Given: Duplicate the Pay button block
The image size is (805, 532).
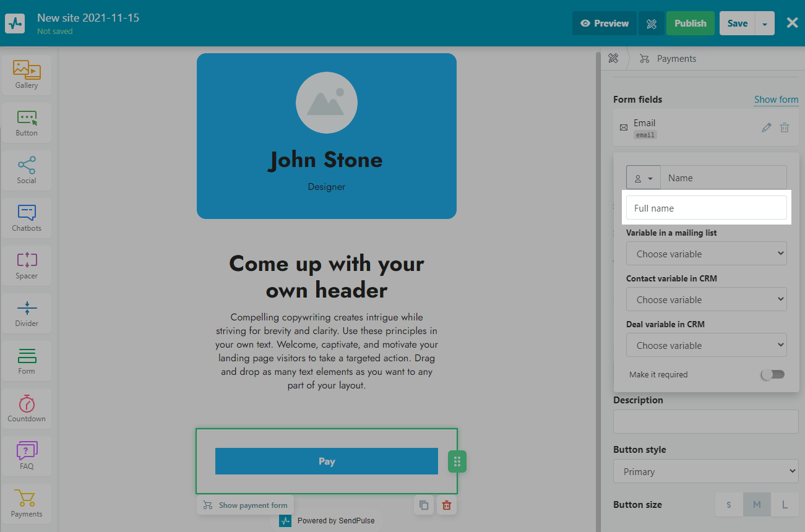Looking at the screenshot, I should pos(424,505).
